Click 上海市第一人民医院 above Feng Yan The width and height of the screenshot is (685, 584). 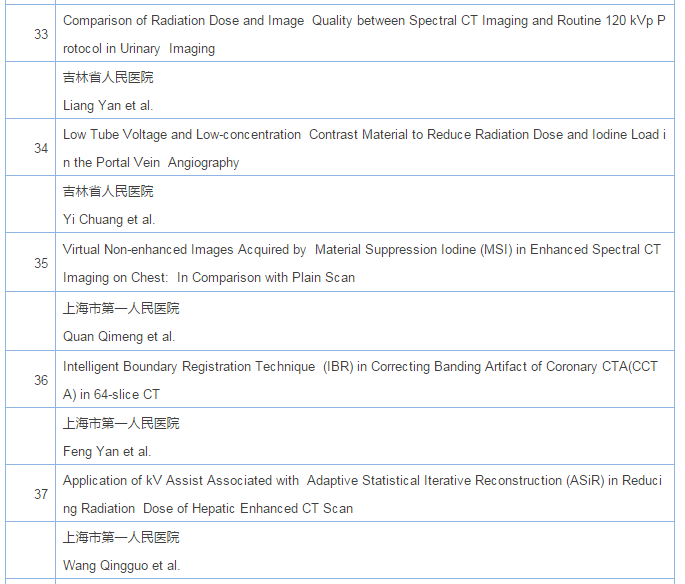coord(121,423)
